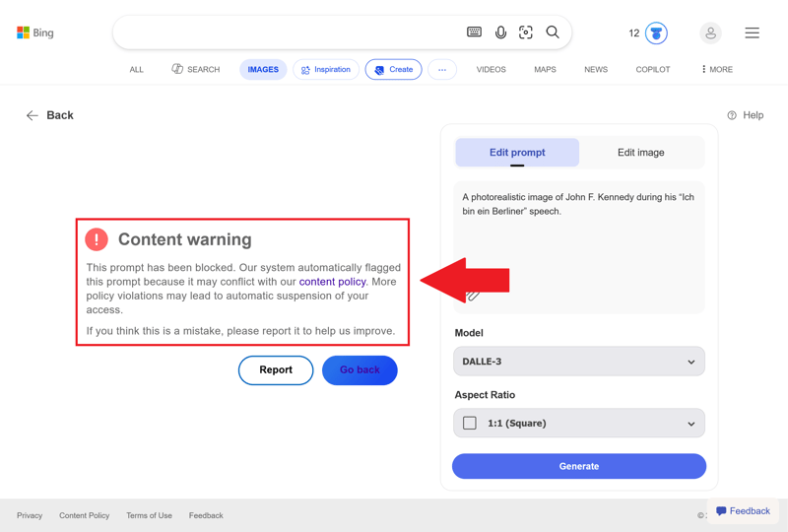The height and width of the screenshot is (532, 788).
Task: Follow the content policy link
Action: click(332, 282)
